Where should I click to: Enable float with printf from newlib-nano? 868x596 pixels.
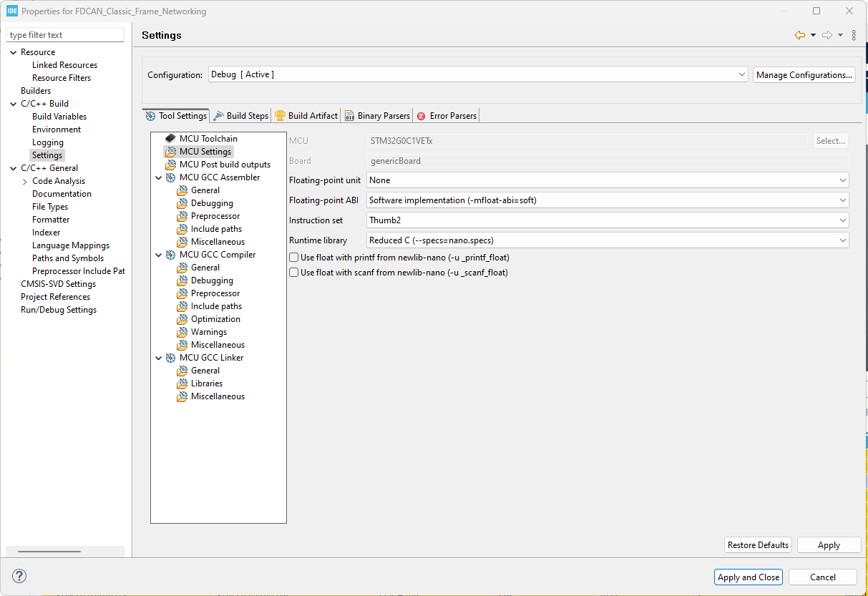click(293, 258)
